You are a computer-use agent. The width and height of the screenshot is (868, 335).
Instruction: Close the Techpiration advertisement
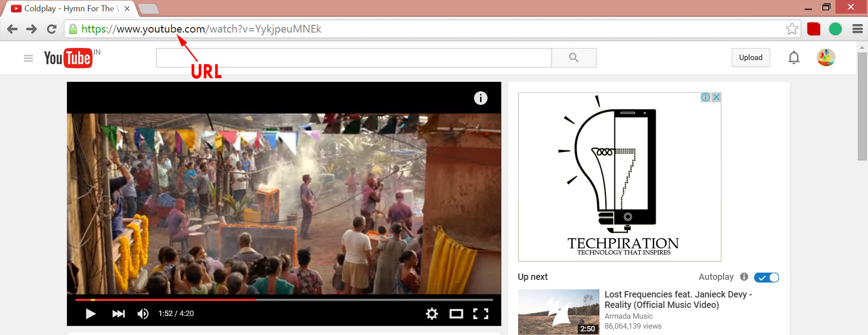(716, 97)
